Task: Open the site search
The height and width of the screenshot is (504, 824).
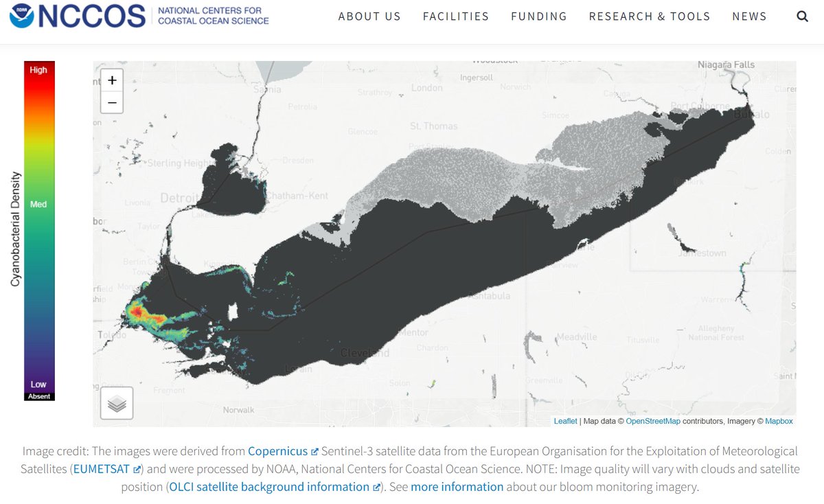Action: (802, 15)
